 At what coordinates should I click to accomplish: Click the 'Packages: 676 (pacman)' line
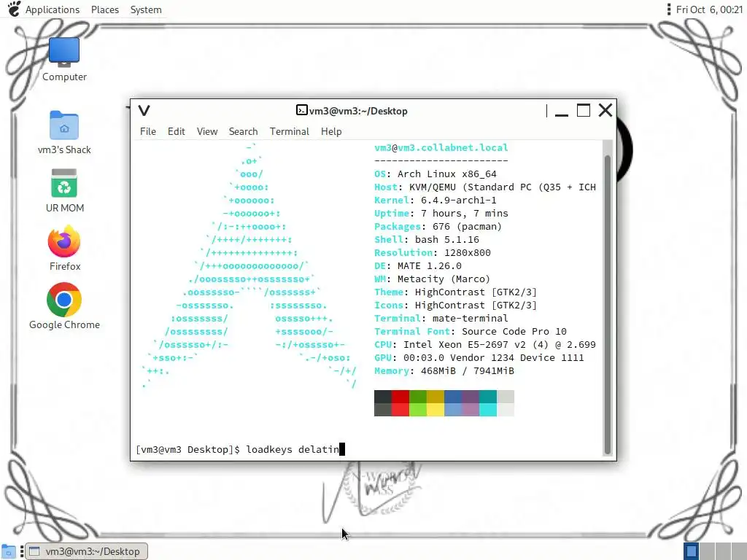coord(438,227)
